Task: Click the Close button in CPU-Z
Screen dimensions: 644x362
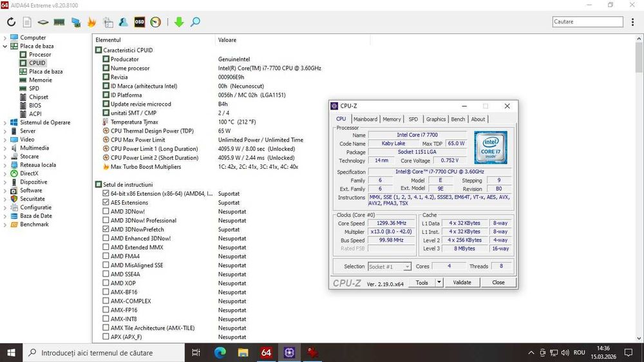Action: click(498, 282)
